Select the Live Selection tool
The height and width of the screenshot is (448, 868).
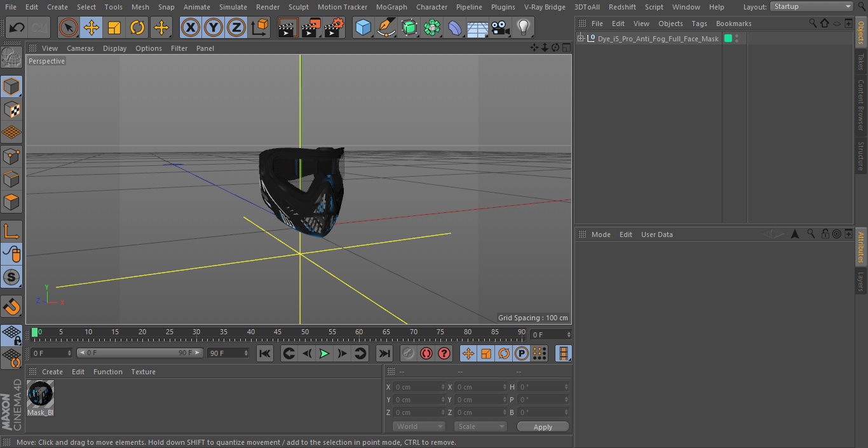tap(69, 27)
